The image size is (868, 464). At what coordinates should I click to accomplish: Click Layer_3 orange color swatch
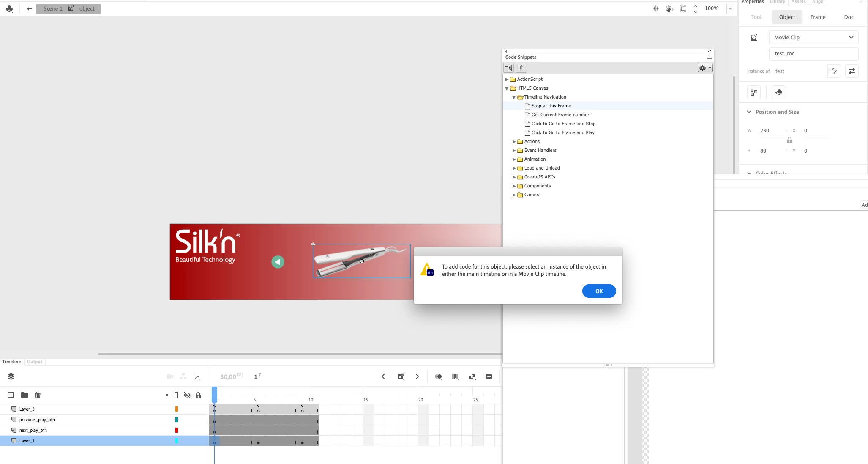tap(177, 409)
